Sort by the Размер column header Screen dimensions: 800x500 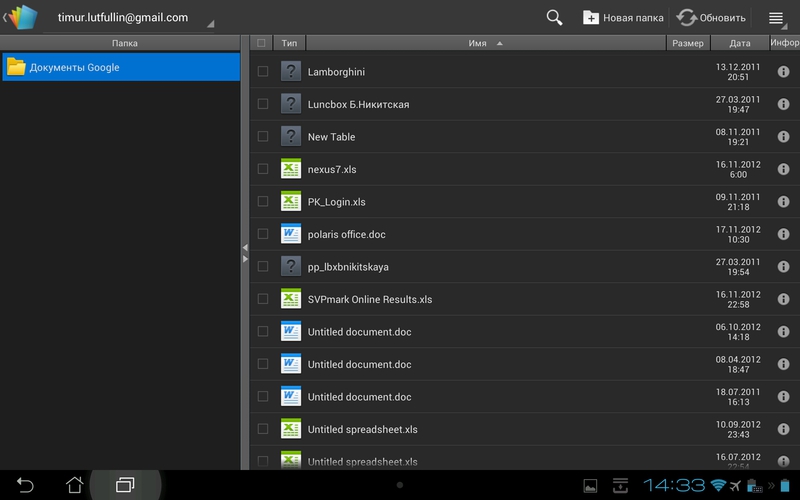(x=688, y=43)
